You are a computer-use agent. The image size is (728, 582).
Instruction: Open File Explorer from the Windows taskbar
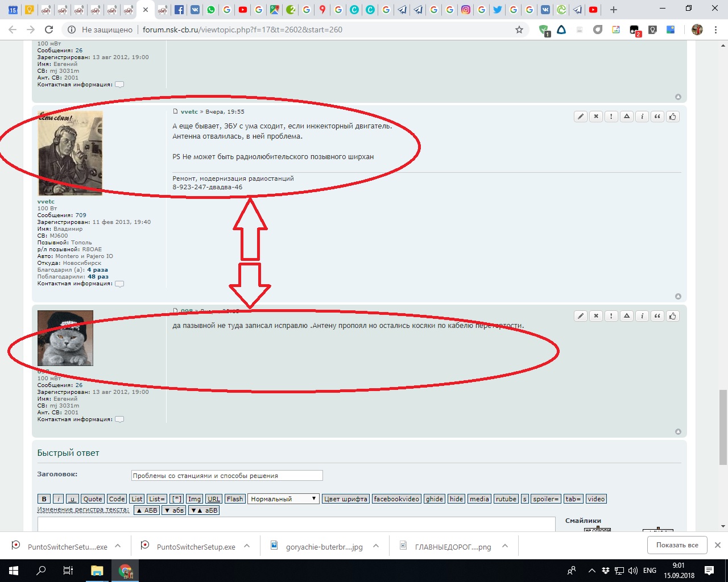click(x=97, y=571)
